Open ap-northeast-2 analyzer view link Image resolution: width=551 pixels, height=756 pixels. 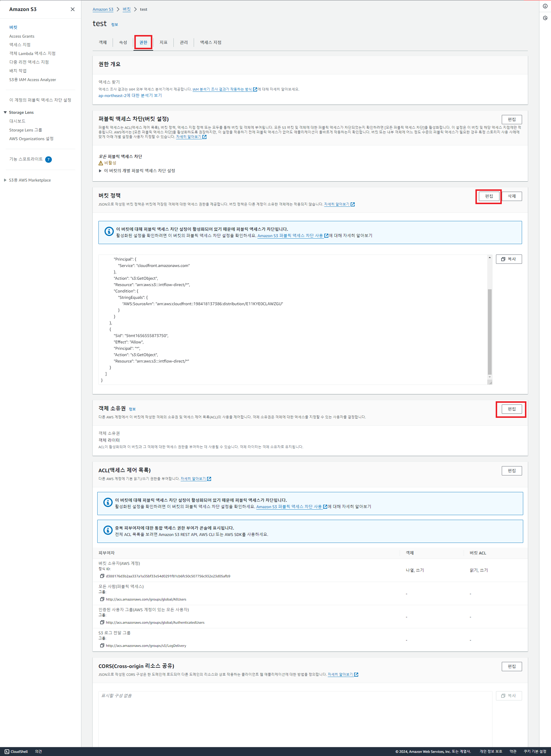[x=130, y=95]
